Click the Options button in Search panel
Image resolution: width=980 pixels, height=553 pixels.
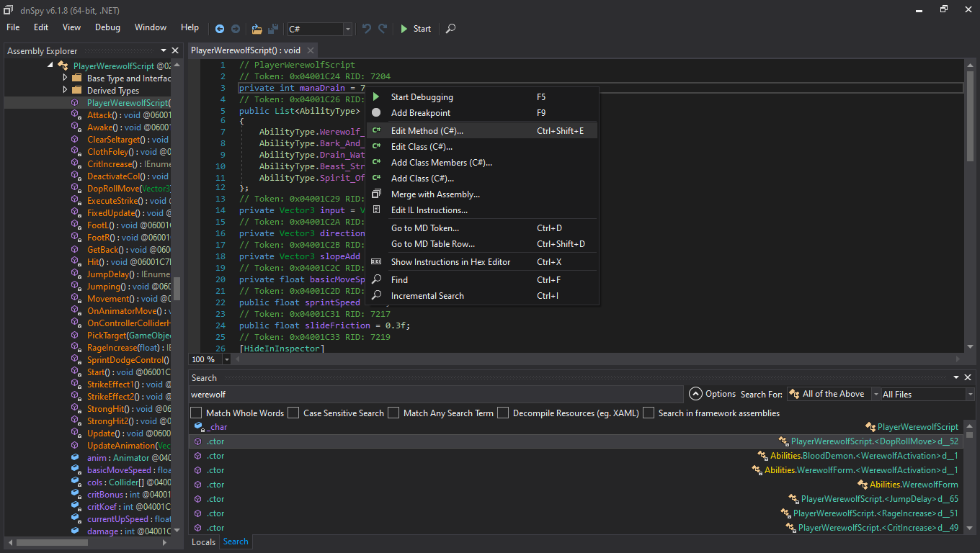click(713, 394)
